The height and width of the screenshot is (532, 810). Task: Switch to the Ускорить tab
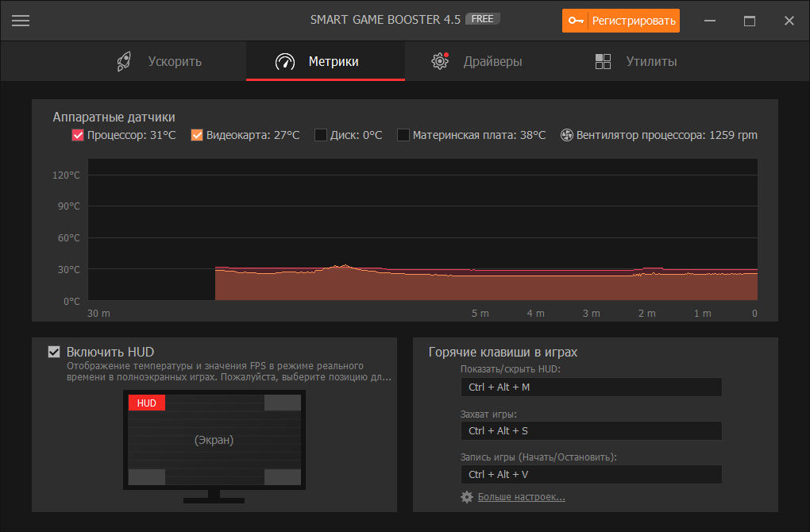pos(159,61)
